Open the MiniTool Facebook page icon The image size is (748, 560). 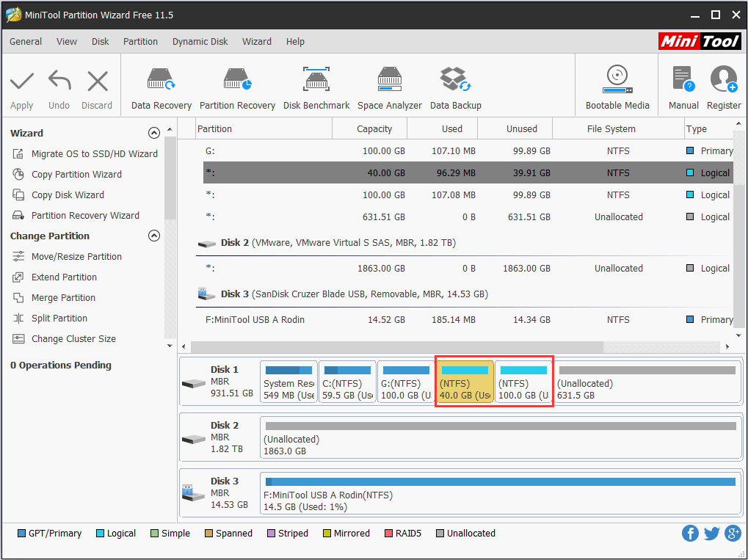tap(690, 534)
